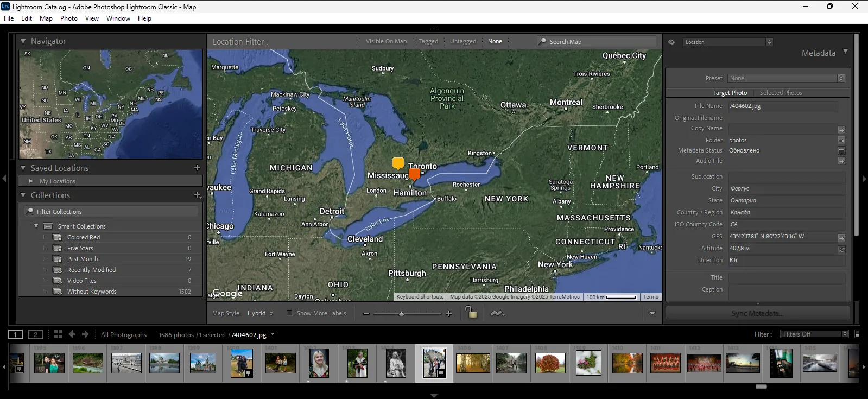The height and width of the screenshot is (399, 868).
Task: Zoom out the map with minus icon
Action: tap(366, 314)
